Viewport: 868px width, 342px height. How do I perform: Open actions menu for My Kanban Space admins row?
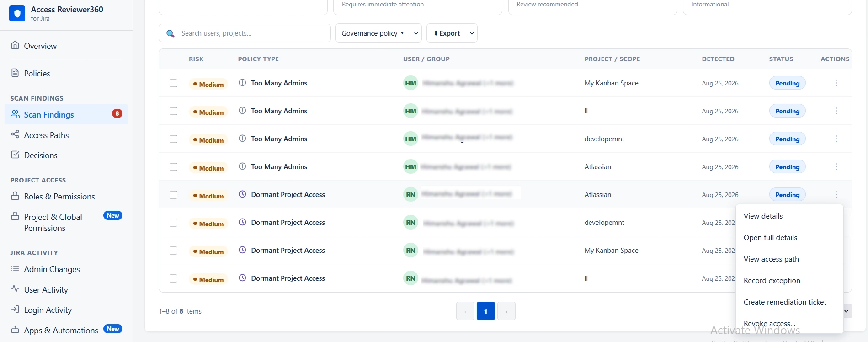(x=836, y=83)
